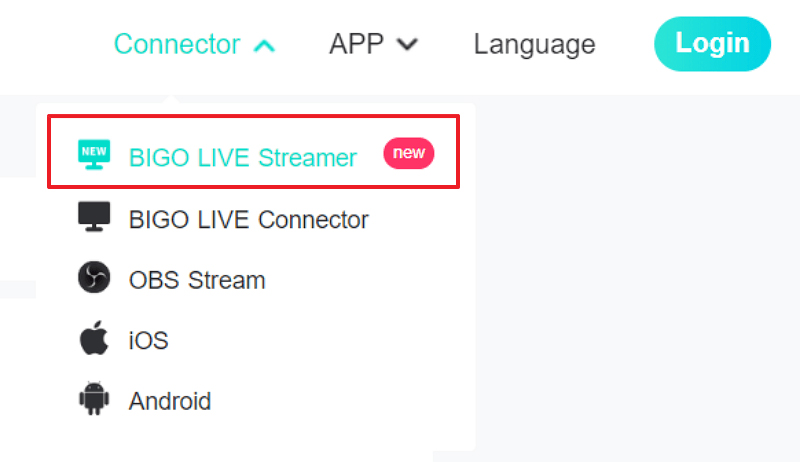Click the green NEW monitor icon

pyautogui.click(x=94, y=155)
